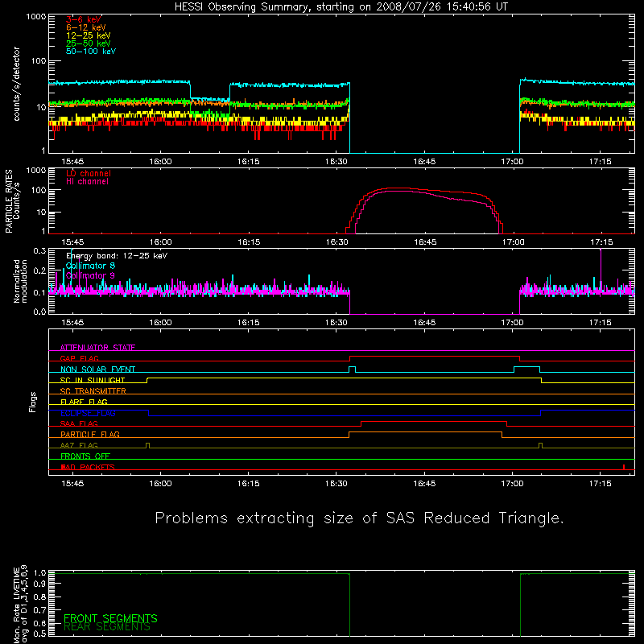Select the FRONT SEGMENTS legend label
This screenshot has height=644, width=644.
[110, 618]
